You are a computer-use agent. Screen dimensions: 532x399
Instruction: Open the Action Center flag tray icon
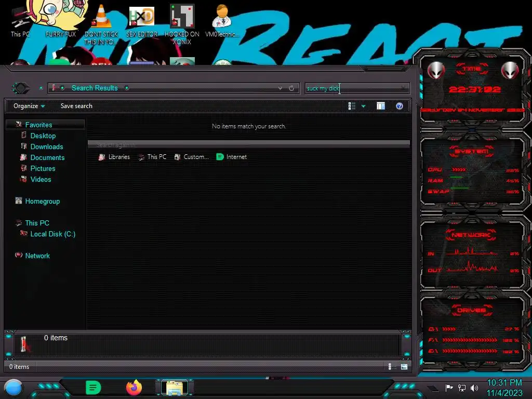tap(449, 388)
